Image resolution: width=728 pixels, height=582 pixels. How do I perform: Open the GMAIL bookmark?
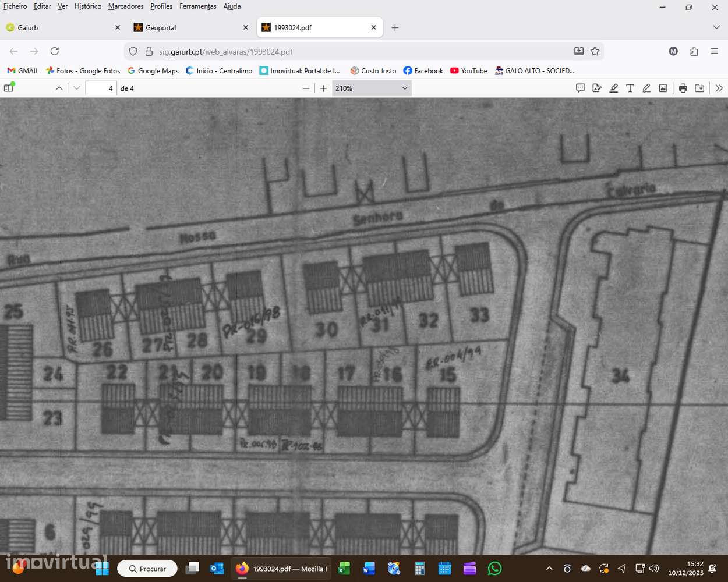[23, 70]
